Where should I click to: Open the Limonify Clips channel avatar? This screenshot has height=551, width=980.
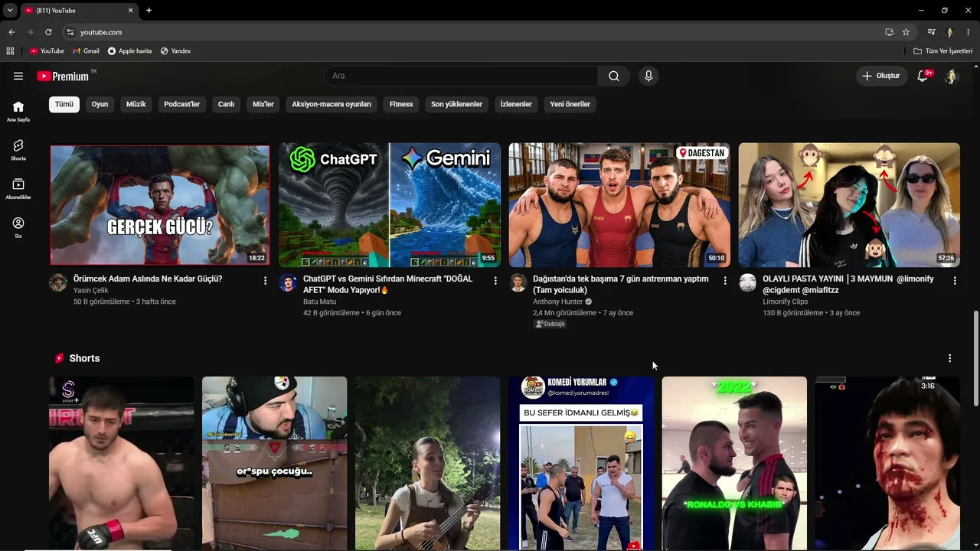748,282
